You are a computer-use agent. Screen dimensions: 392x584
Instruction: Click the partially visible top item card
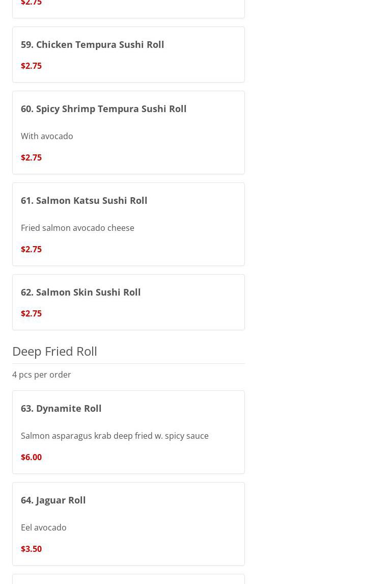(x=128, y=8)
